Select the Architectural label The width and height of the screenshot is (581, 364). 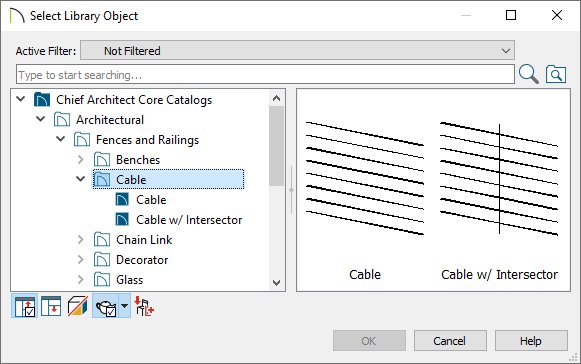(110, 120)
